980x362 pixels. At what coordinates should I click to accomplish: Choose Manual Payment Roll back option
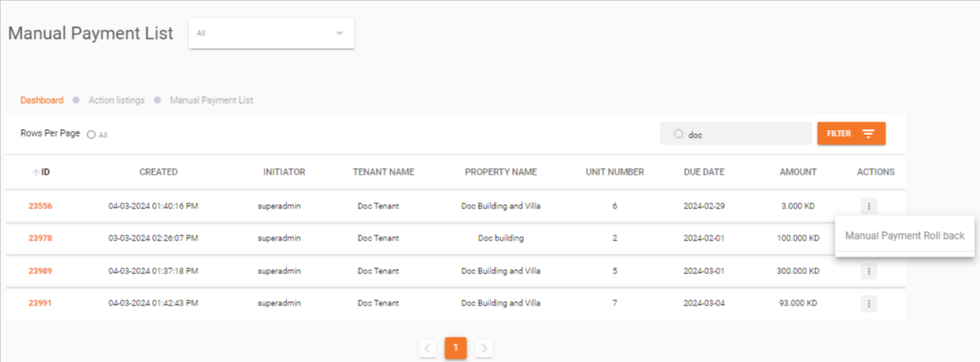point(904,236)
